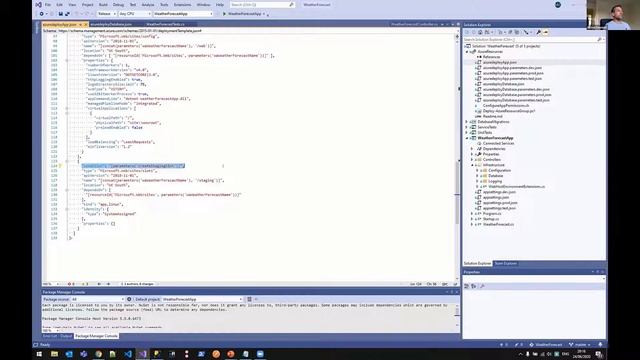
Task: Click the Visual Studio search box
Action: pos(262,4)
